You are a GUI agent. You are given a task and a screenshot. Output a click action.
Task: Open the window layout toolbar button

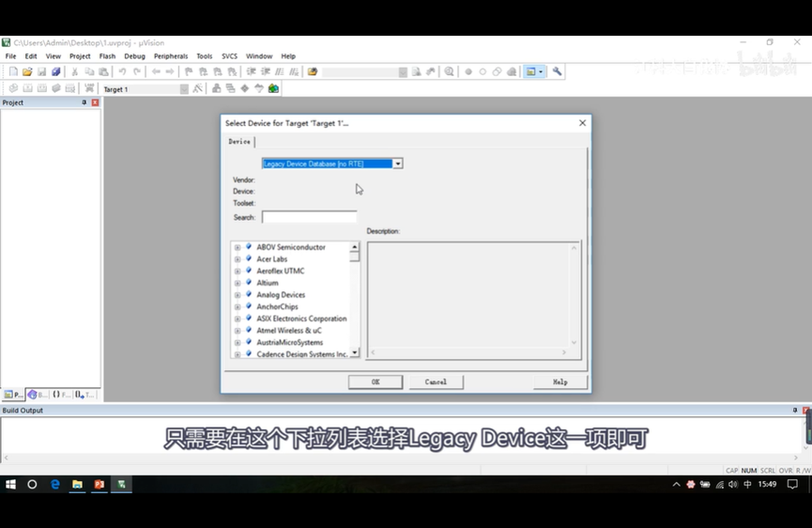pyautogui.click(x=531, y=71)
